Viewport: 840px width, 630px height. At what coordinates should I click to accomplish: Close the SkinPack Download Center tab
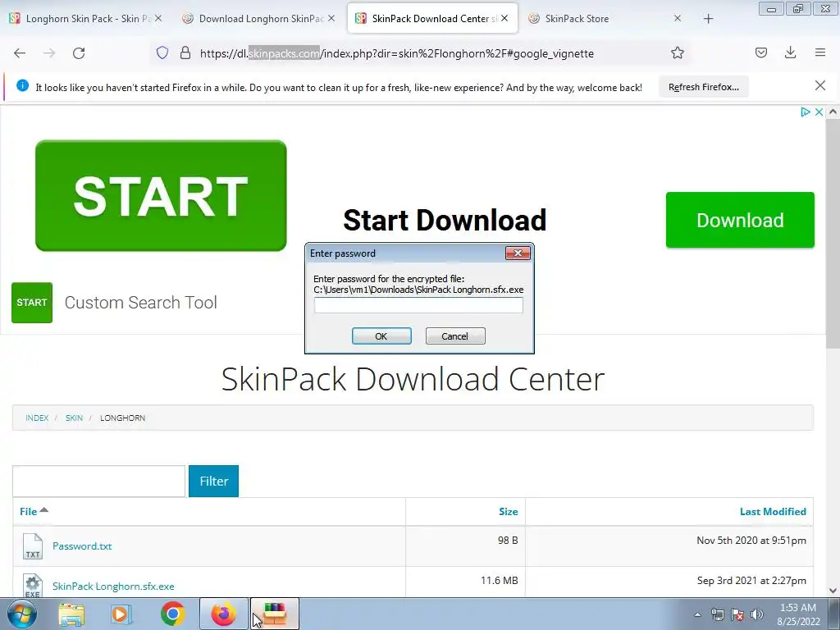[x=504, y=18]
